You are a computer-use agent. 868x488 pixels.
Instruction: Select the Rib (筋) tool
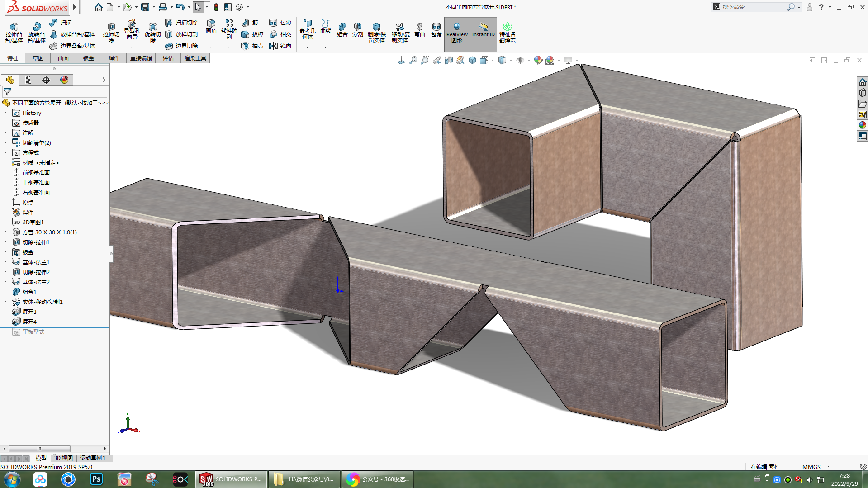point(250,22)
